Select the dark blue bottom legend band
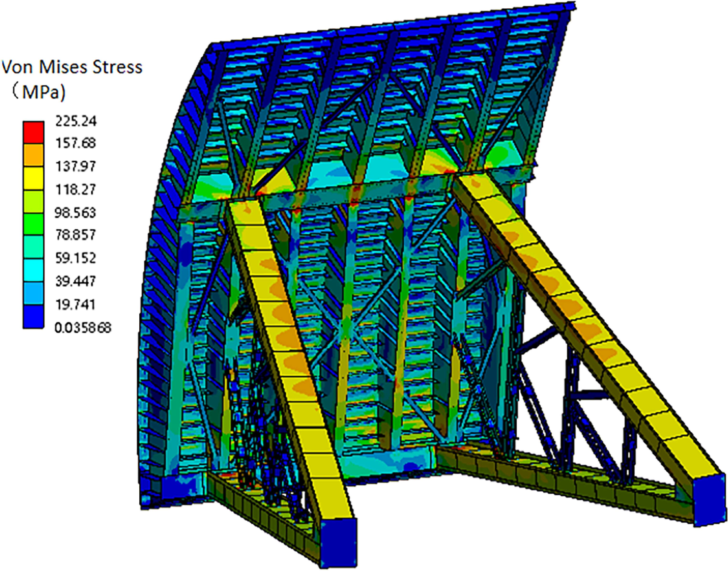Screen dimensions: 728x571 pos(33,317)
